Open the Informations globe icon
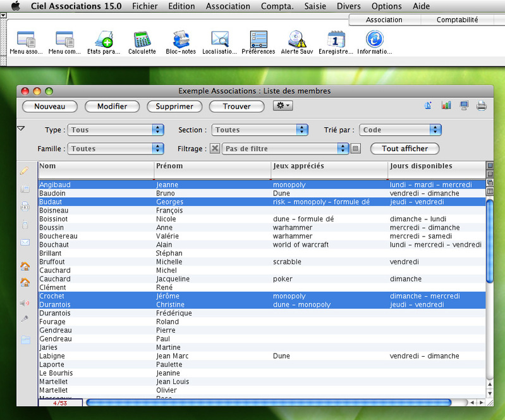Screen dimensions: 505x420 [x=375, y=42]
